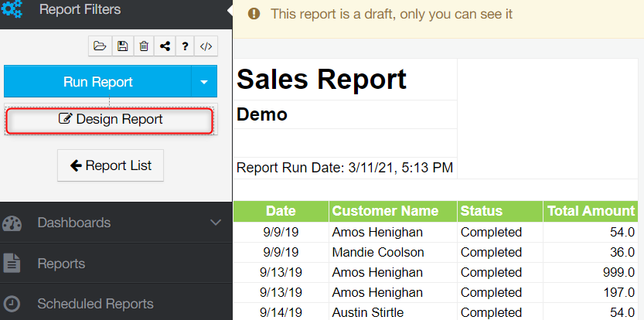Click the Report Filters gear icon
Viewport: 644px width, 320px height.
(12, 9)
